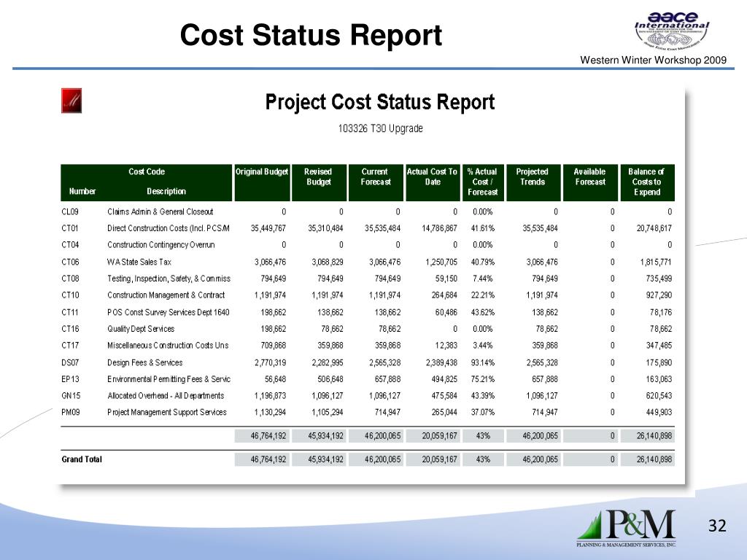The width and height of the screenshot is (747, 560).
Task: Click balance value 1,815,771
Action: [x=656, y=262]
